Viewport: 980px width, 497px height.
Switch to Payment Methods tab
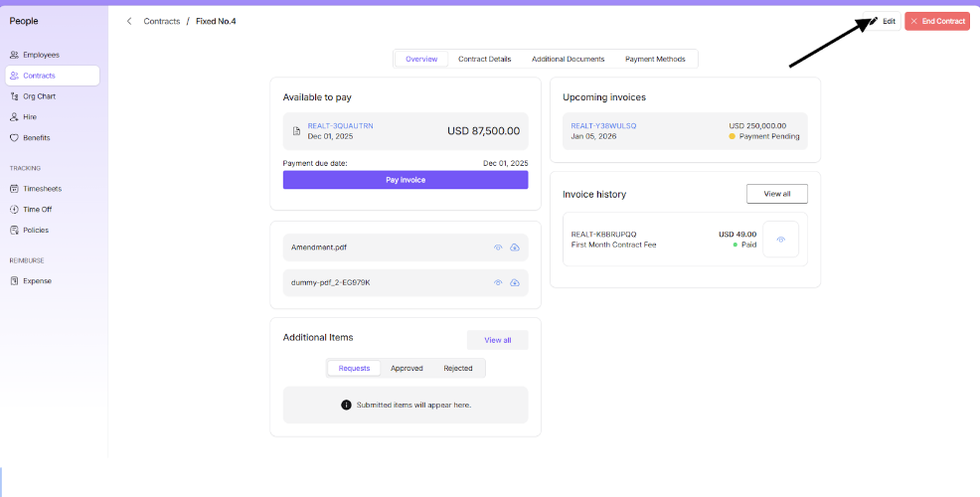[655, 60]
